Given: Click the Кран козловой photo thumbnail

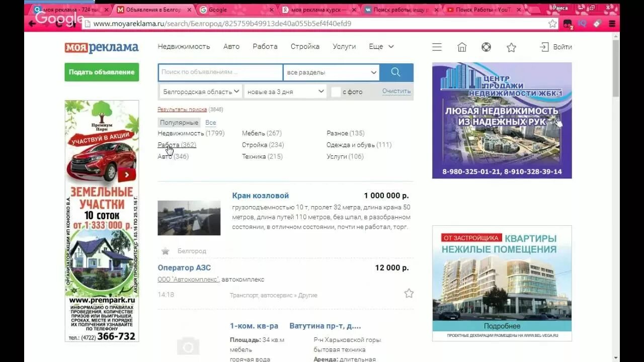Looking at the screenshot, I should 189,218.
